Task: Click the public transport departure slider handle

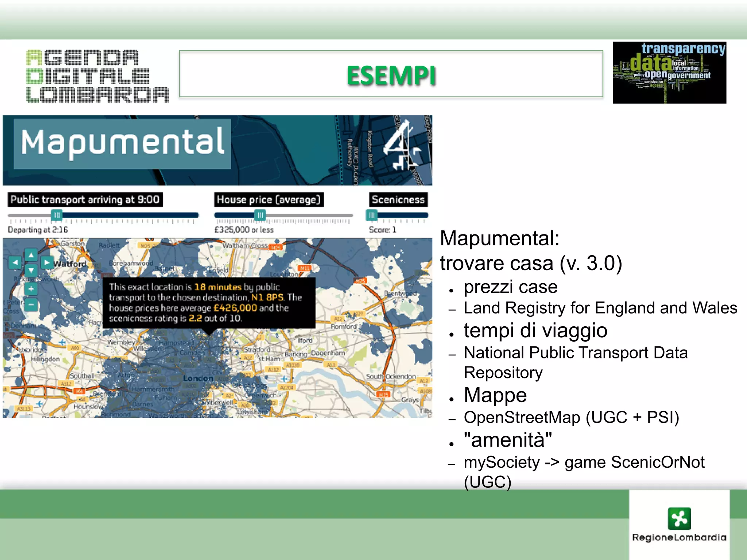Action: pos(57,215)
